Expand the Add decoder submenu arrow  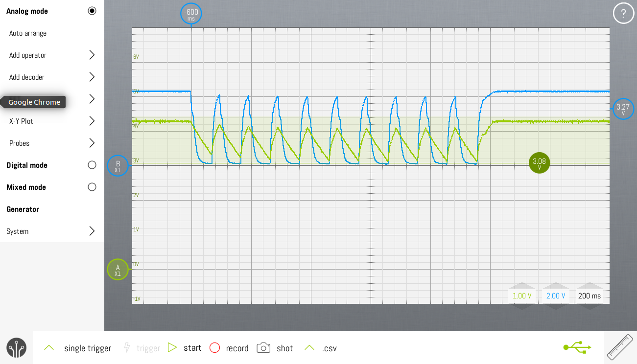coord(92,77)
